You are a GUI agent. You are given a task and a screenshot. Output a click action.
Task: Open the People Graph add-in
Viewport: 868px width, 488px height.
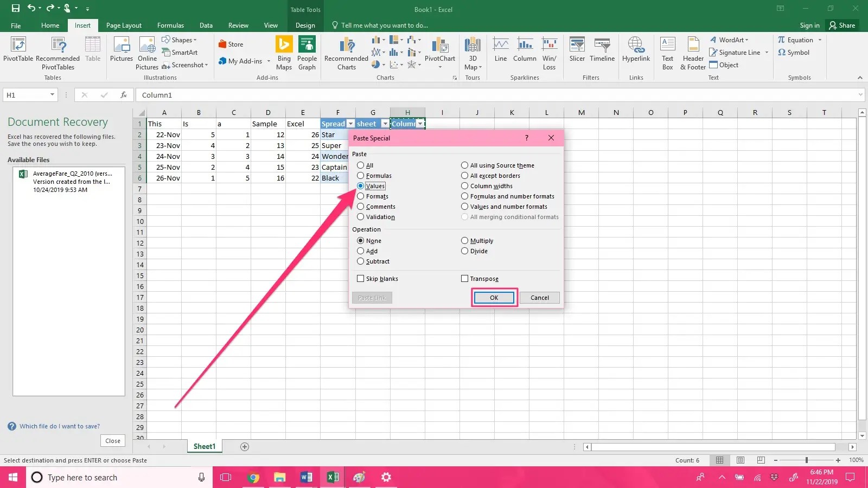coord(307,53)
